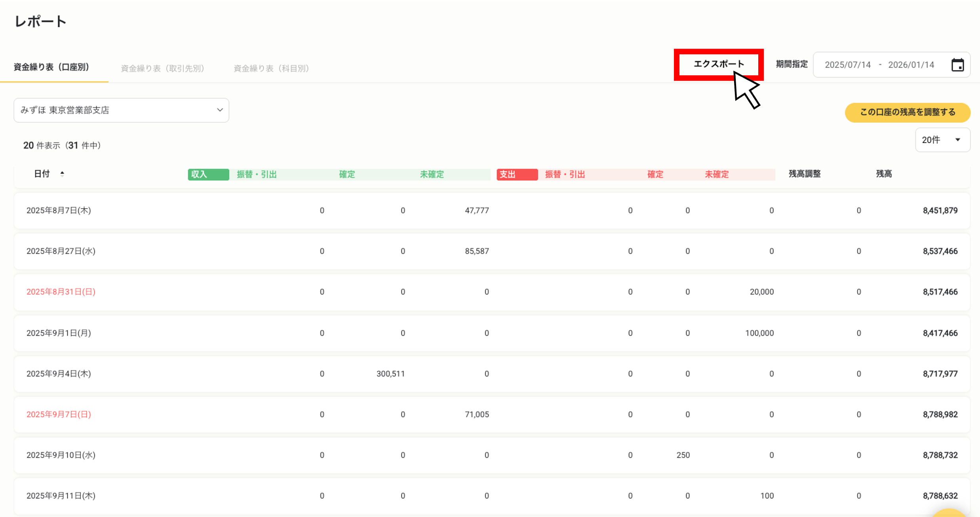Expand the 20件 page size dropdown
980x517 pixels.
(942, 140)
